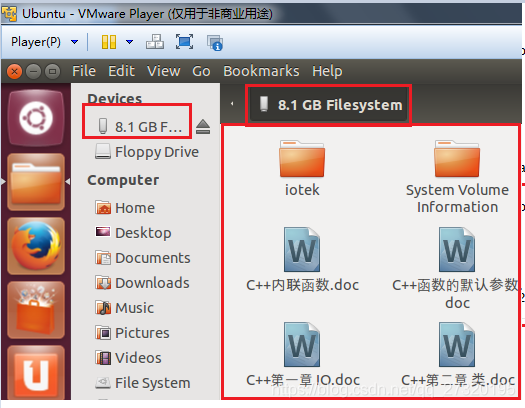Open Ubuntu One from the dock
Screen dimensions: 525x408
tap(36, 373)
